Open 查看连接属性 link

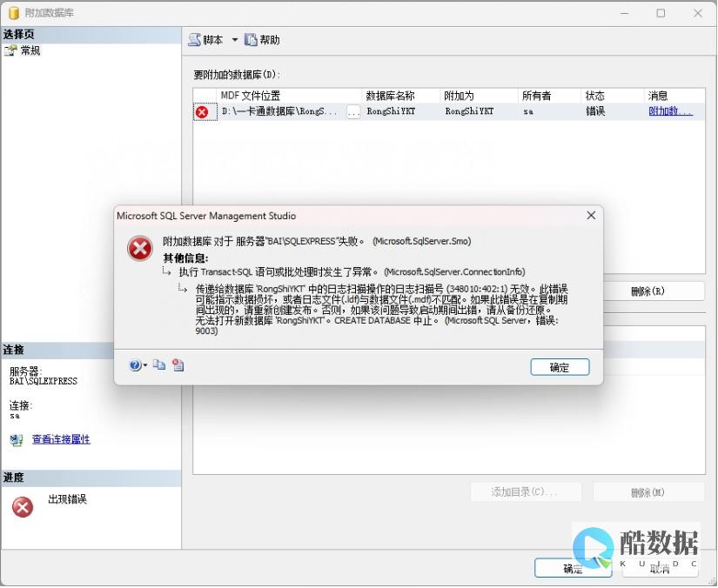point(61,439)
